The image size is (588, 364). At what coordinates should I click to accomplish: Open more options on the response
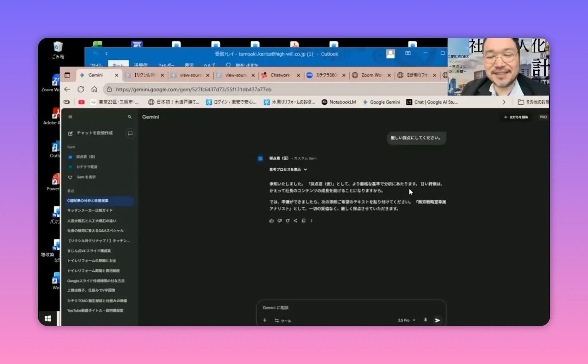312,220
